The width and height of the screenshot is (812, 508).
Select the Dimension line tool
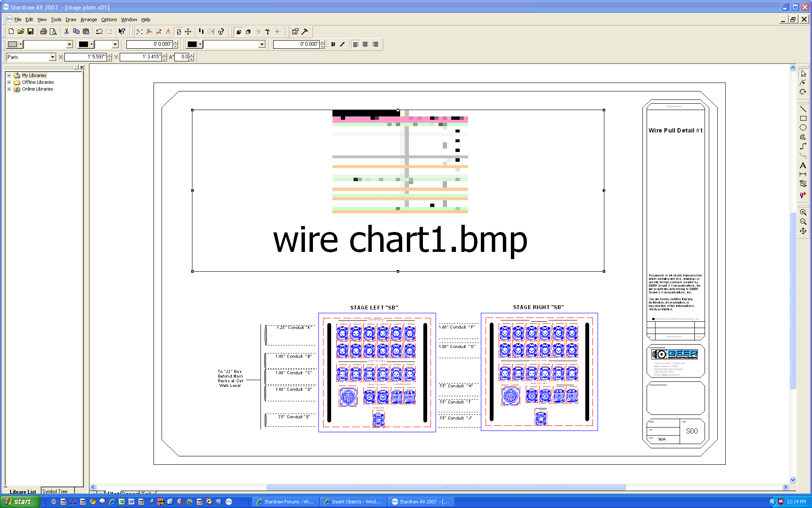(803, 174)
